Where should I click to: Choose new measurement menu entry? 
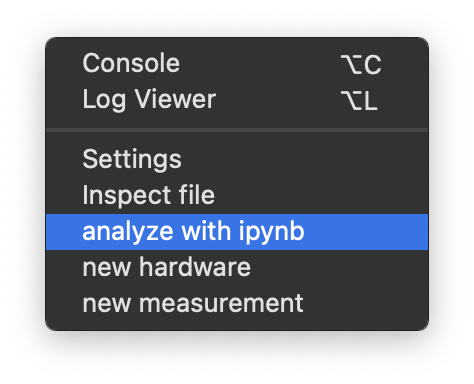click(237, 303)
